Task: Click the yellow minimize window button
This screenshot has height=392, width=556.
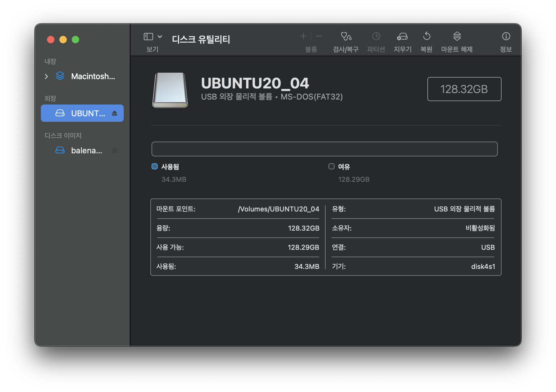Action: (x=63, y=40)
